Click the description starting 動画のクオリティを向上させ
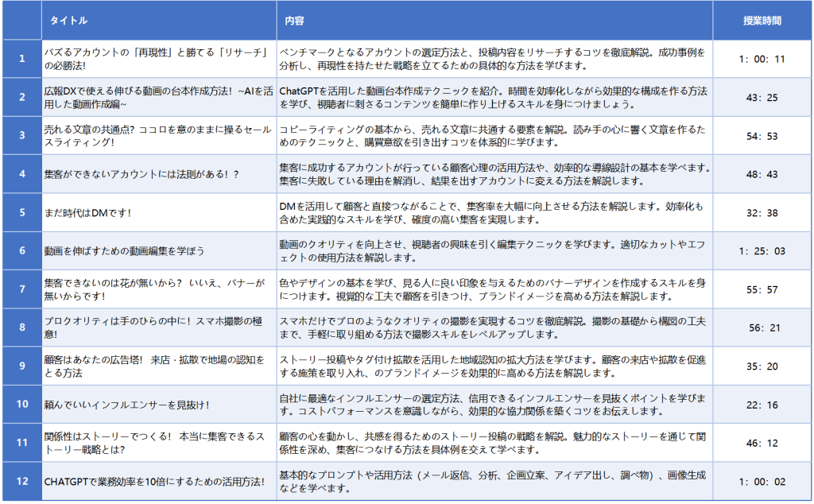Screen dimensions: 814x504 (492, 250)
